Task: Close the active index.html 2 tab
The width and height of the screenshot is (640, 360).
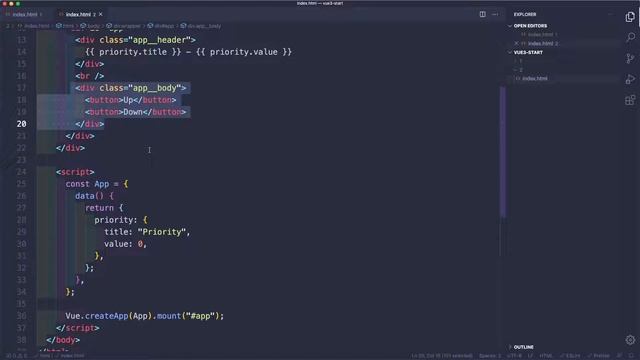Action: click(x=101, y=14)
